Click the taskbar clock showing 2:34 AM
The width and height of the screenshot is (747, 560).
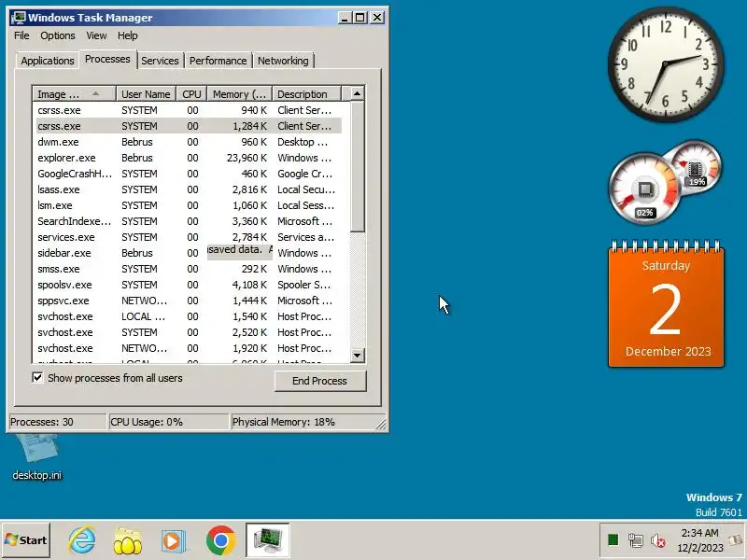(x=699, y=540)
